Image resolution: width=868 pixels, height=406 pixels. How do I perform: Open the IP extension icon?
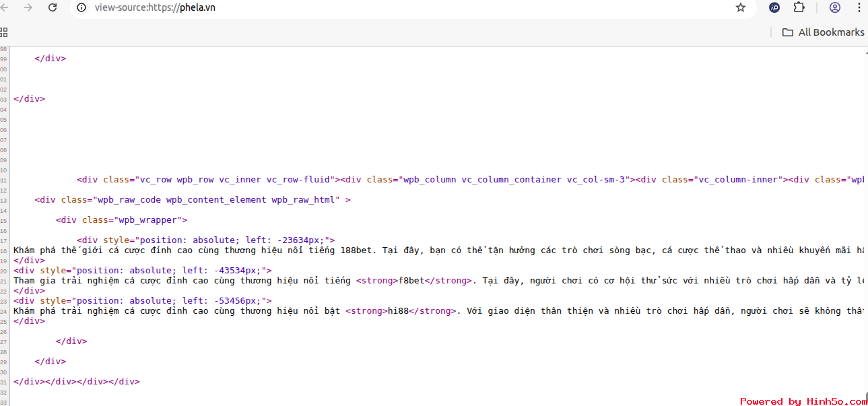(774, 7)
